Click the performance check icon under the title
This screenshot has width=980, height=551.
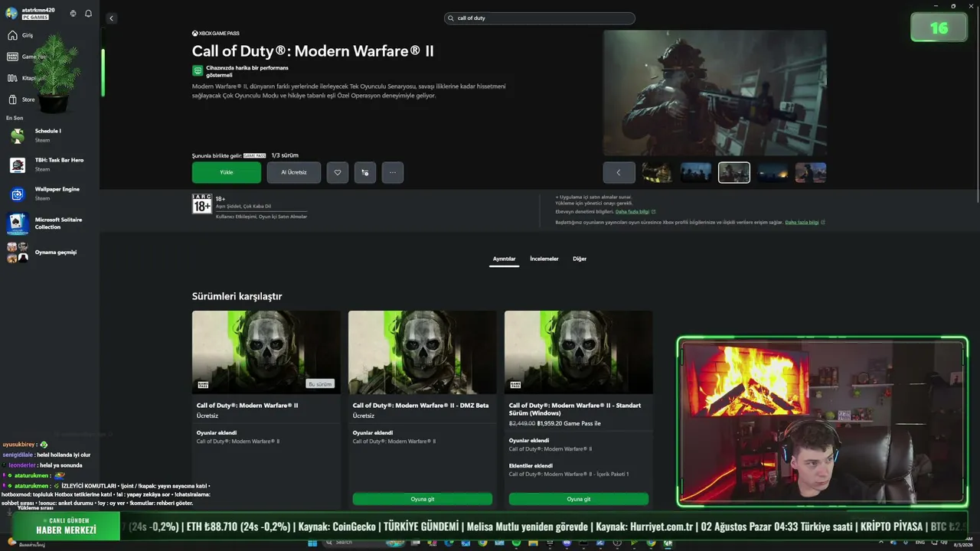pos(198,71)
